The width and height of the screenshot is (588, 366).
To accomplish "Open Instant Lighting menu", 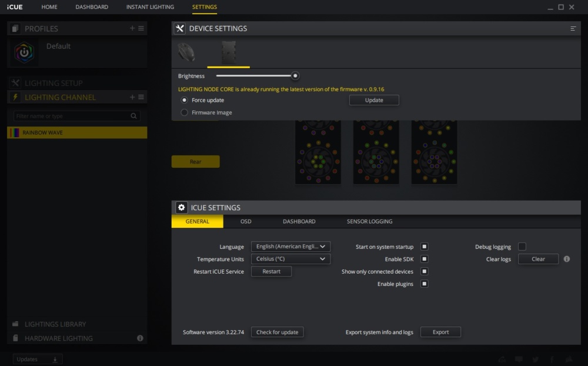I will [150, 6].
